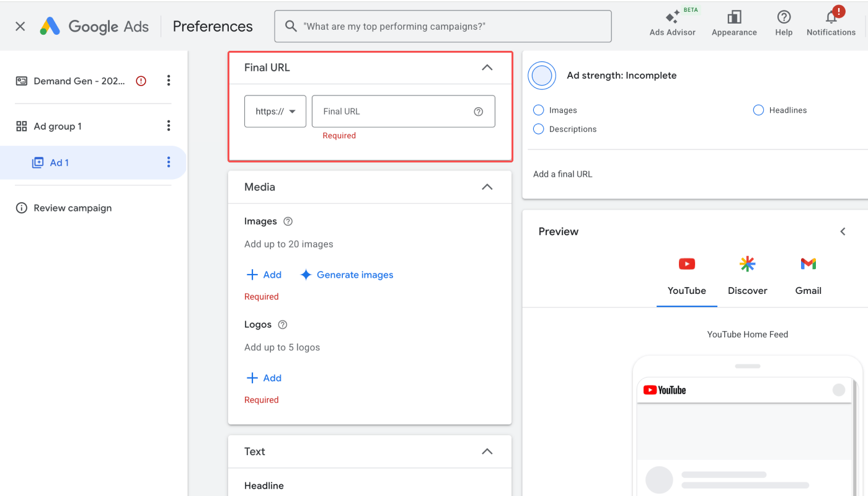
Task: Open the Appearance settings icon
Action: [734, 17]
